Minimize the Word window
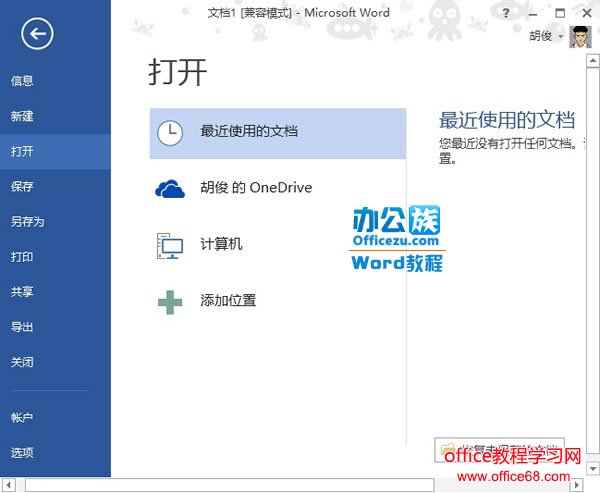This screenshot has height=493, width=600. pos(533,13)
